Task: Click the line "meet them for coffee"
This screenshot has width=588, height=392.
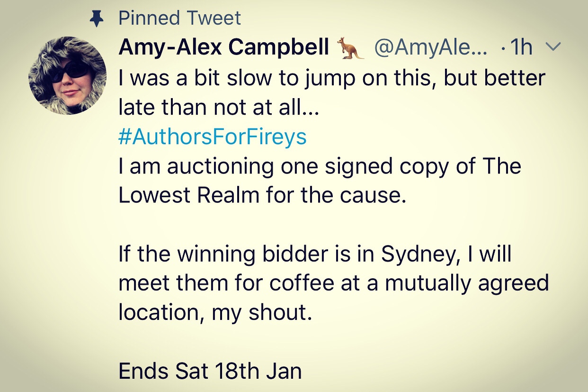Action: point(333,284)
